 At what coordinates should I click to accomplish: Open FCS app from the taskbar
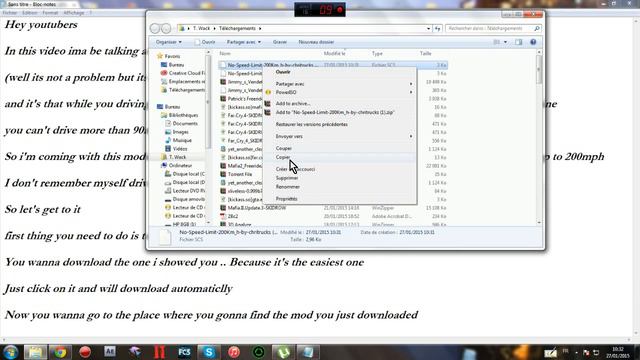pyautogui.click(x=184, y=352)
